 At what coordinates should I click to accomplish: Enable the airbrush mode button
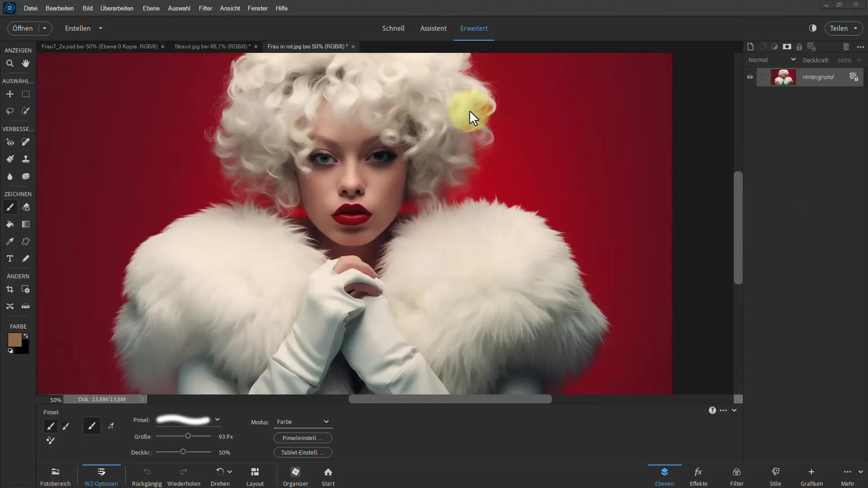tap(111, 426)
